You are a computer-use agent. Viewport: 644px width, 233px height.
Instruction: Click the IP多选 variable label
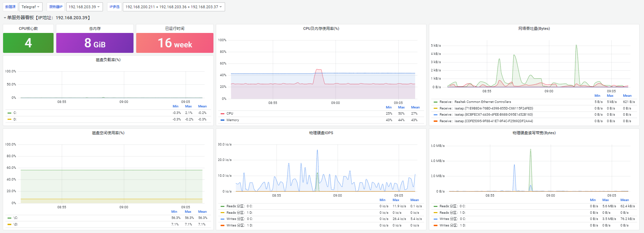(115, 7)
